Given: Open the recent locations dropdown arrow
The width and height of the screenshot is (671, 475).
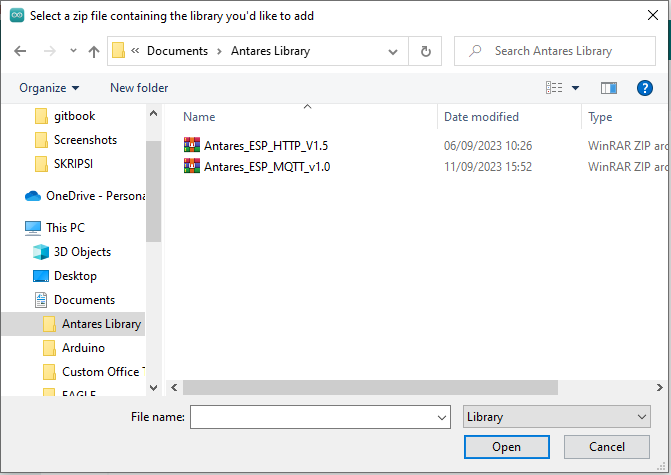Looking at the screenshot, I should click(73, 51).
